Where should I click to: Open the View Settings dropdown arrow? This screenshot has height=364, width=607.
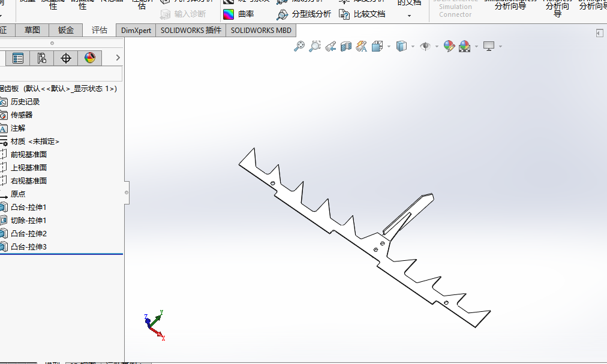tap(501, 46)
